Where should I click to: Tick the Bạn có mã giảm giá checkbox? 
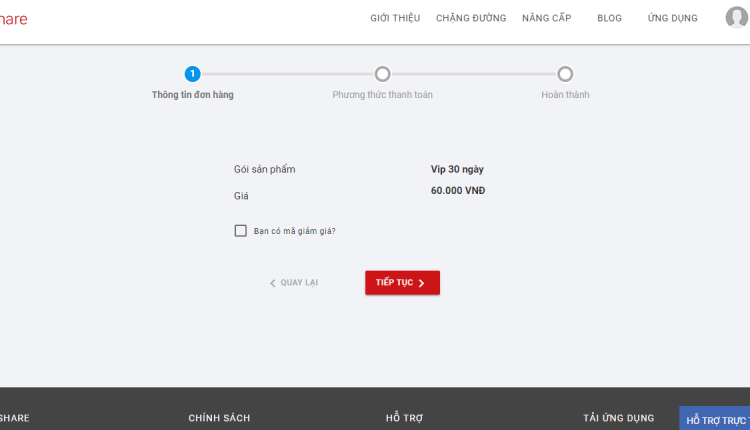point(241,231)
